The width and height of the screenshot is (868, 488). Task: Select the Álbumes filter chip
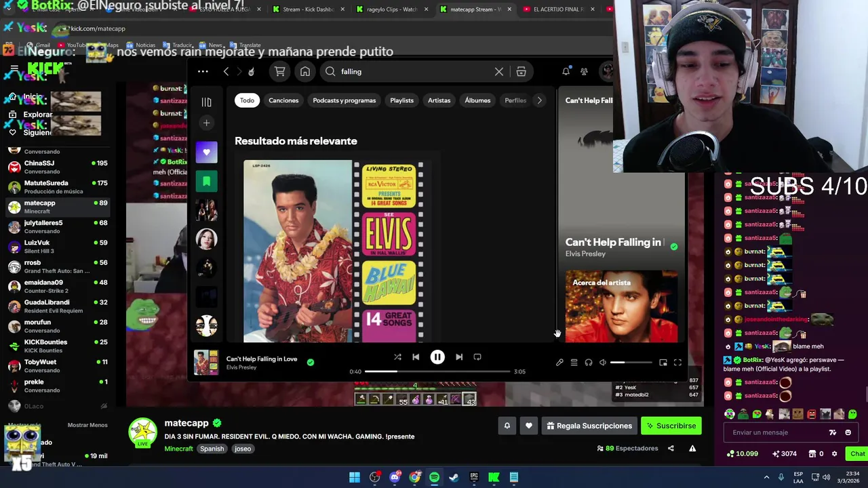click(x=477, y=100)
